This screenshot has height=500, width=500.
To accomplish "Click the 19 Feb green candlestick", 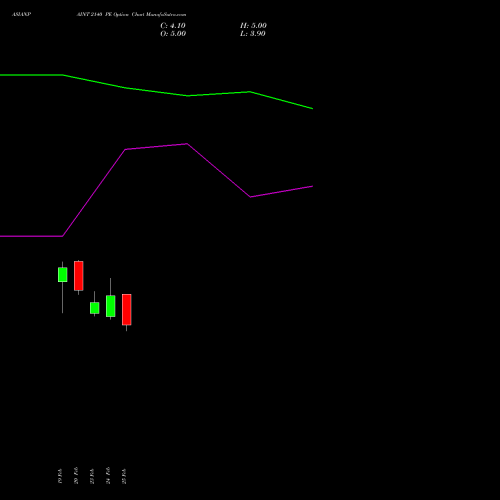I will (62, 275).
